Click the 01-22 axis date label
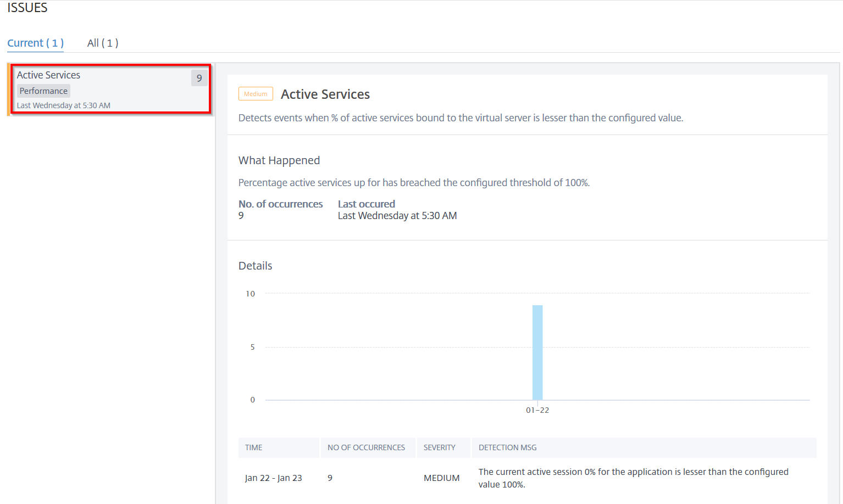 point(537,410)
